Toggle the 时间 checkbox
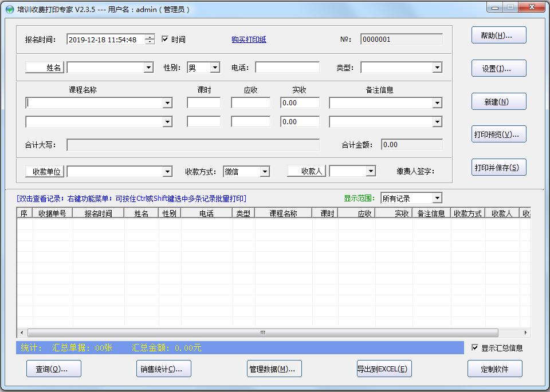Viewport: 550px width, 392px height. pos(166,39)
